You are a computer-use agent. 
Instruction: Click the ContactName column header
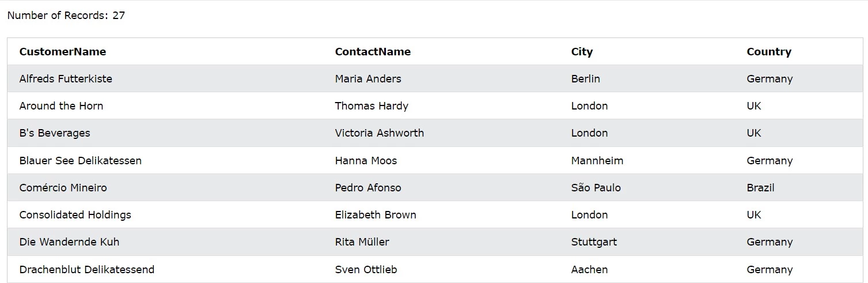pyautogui.click(x=373, y=52)
